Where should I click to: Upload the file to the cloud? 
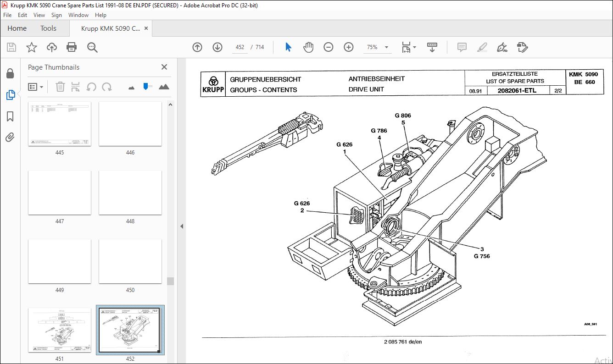[52, 47]
